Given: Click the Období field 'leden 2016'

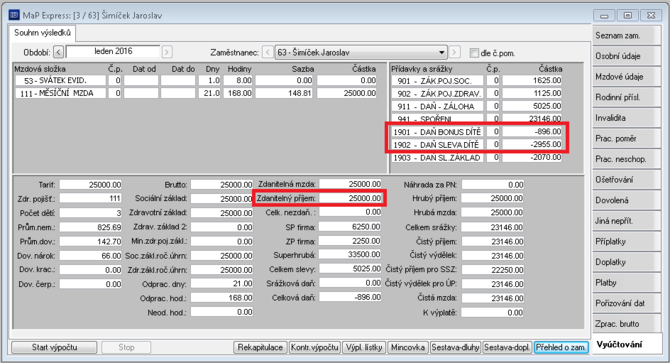Looking at the screenshot, I should click(113, 51).
